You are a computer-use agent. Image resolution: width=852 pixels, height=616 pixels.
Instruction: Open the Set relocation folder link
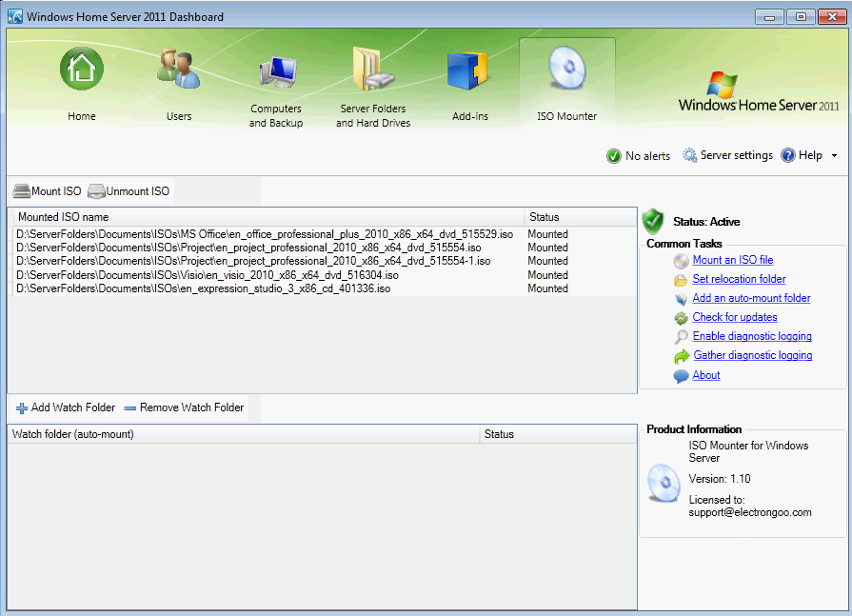pyautogui.click(x=739, y=279)
